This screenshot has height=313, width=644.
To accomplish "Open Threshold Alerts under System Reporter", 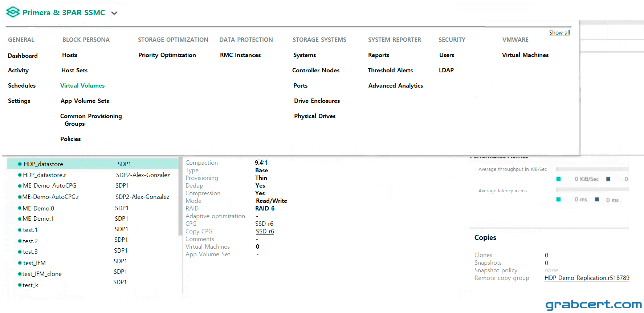I will tap(390, 71).
